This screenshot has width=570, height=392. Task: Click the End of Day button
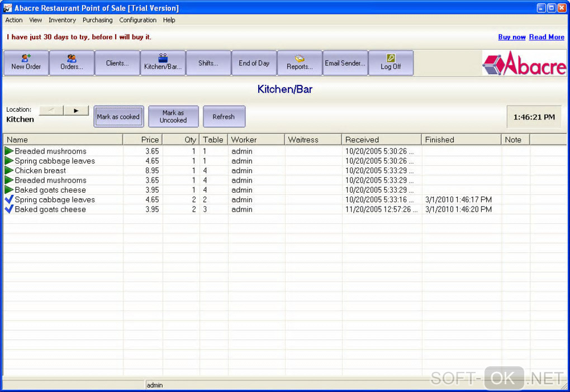tap(254, 63)
